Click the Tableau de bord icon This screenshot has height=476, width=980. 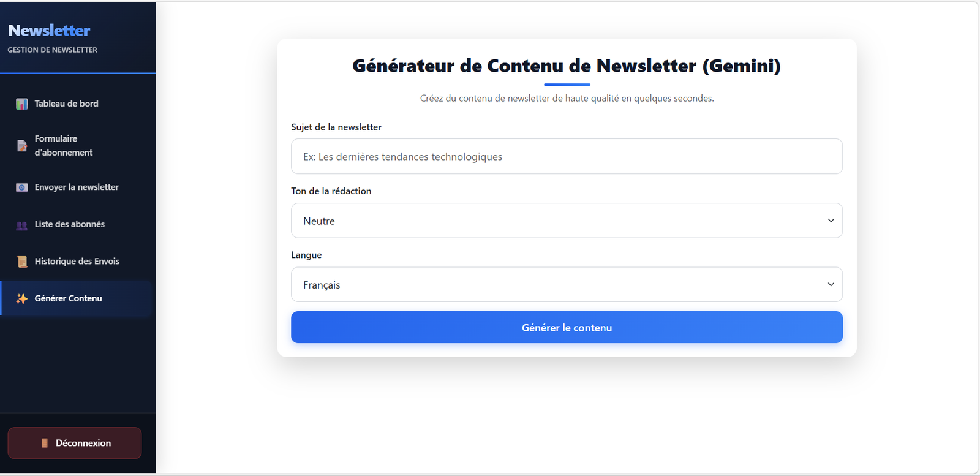pyautogui.click(x=21, y=104)
